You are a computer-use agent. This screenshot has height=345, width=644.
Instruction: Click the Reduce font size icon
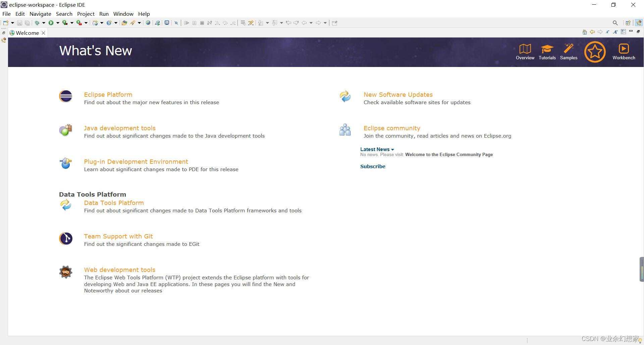(607, 32)
